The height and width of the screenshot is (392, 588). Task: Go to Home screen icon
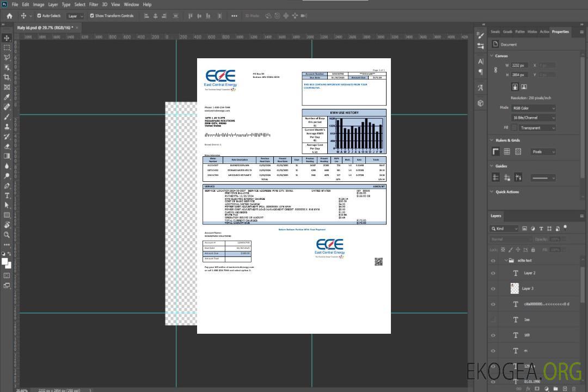(x=9, y=16)
